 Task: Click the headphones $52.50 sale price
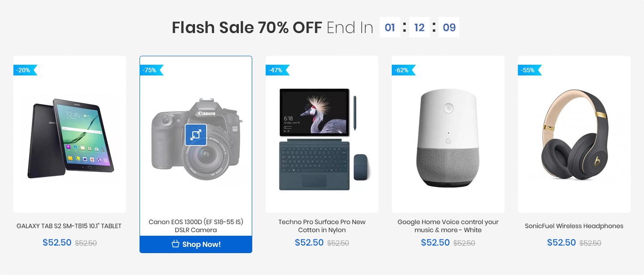coord(562,242)
